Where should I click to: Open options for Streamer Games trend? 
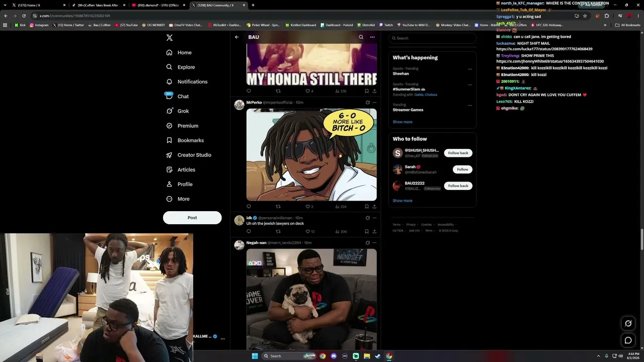(x=470, y=106)
